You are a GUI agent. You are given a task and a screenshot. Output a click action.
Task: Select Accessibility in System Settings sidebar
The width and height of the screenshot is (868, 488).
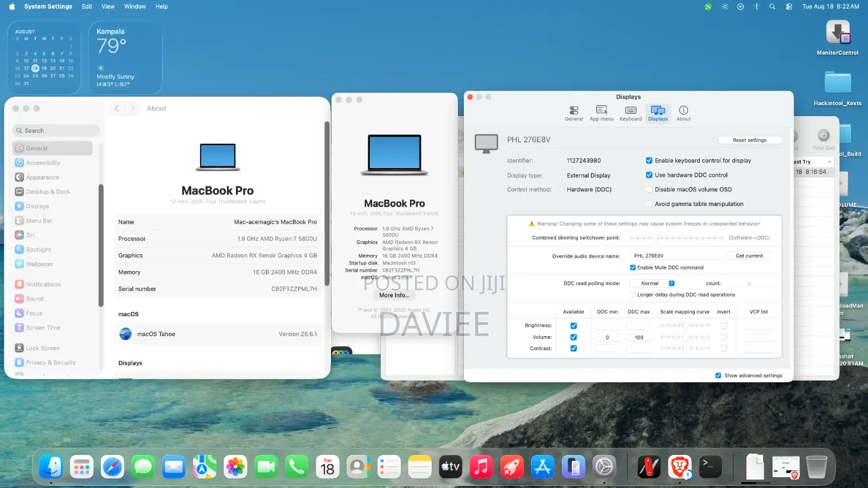click(x=53, y=163)
